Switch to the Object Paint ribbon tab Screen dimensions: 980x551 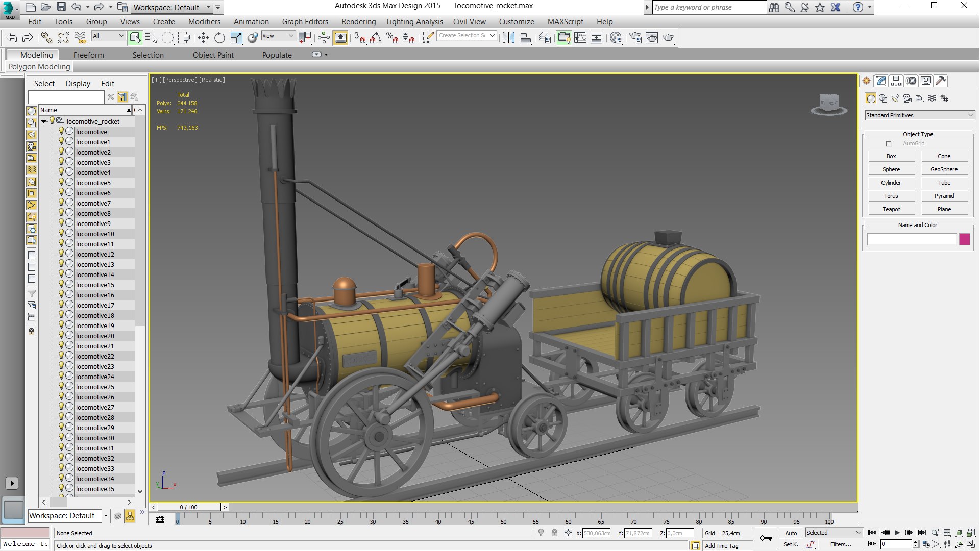[x=213, y=55]
